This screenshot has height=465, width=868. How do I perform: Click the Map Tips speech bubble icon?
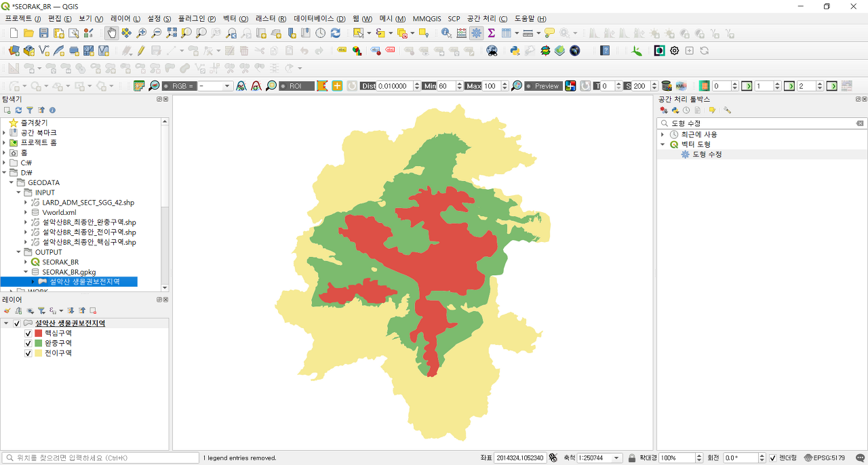549,33
